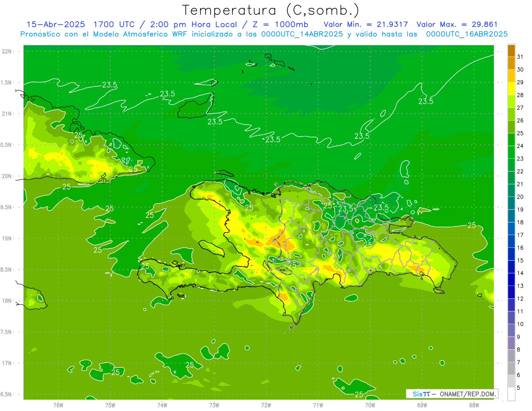Click the '69W' longitude label

[x=422, y=405]
